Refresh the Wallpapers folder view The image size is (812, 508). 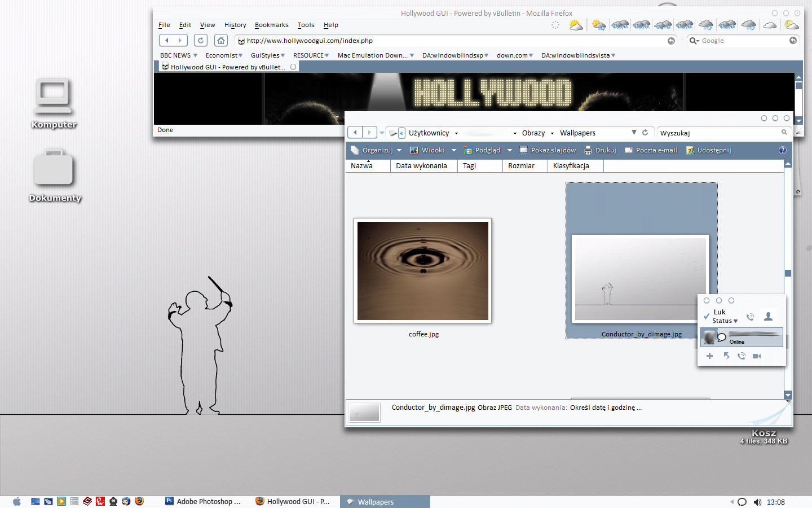(645, 133)
